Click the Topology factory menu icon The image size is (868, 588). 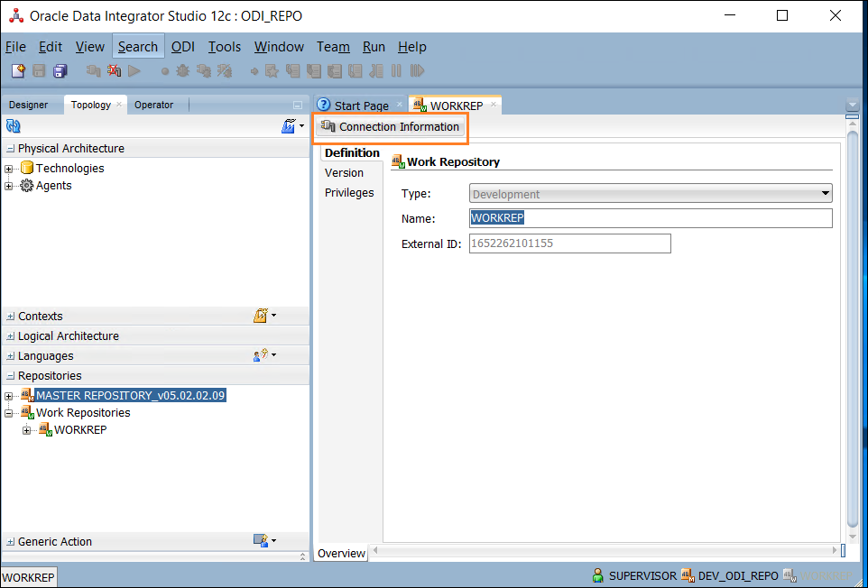[x=289, y=126]
